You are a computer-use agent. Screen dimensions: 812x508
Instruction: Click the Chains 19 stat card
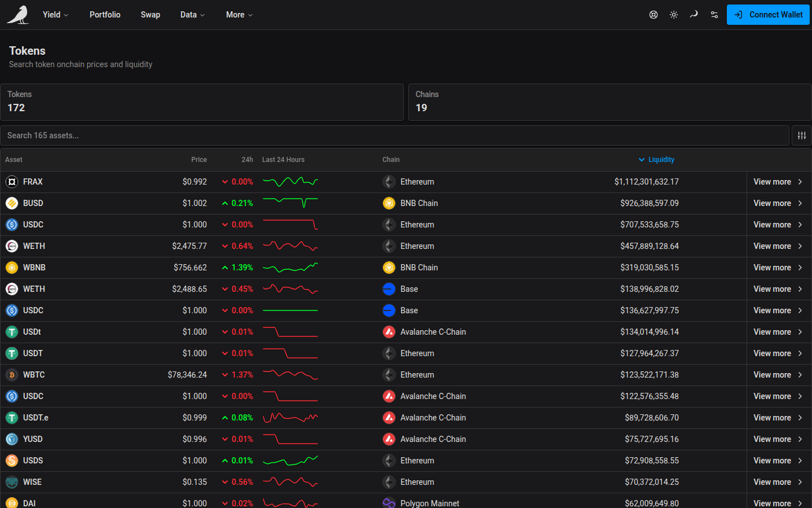click(x=610, y=102)
